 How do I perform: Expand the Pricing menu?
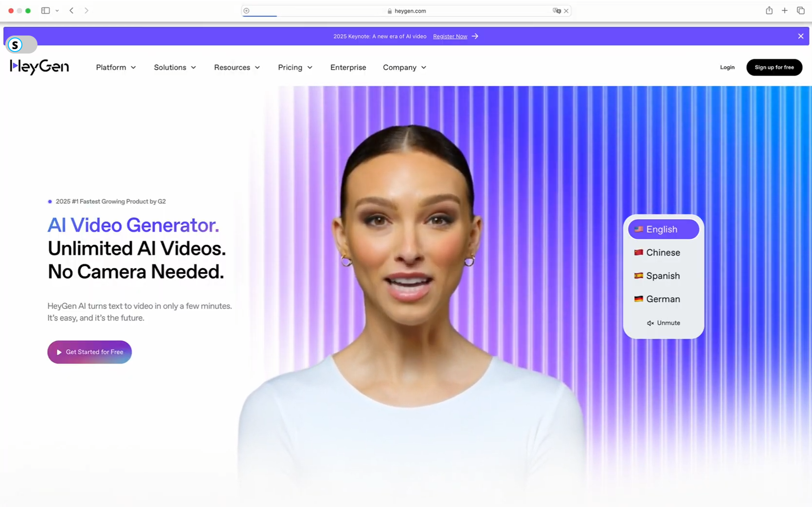click(295, 67)
